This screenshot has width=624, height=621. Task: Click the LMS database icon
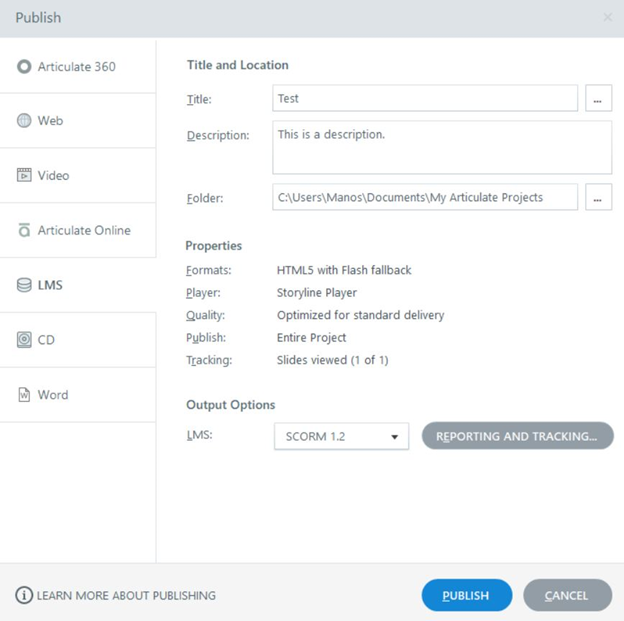coord(24,285)
